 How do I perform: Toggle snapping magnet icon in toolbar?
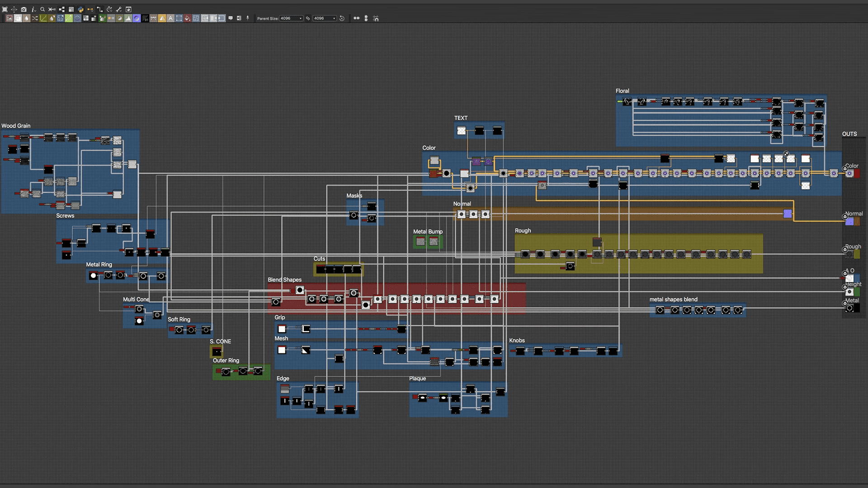[x=376, y=19]
